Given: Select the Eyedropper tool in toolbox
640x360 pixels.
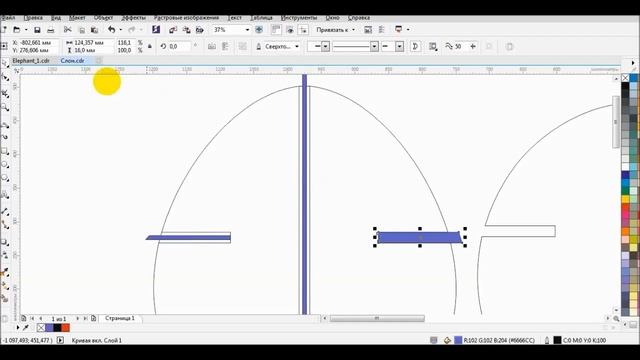Looking at the screenshot, I should tap(5, 272).
